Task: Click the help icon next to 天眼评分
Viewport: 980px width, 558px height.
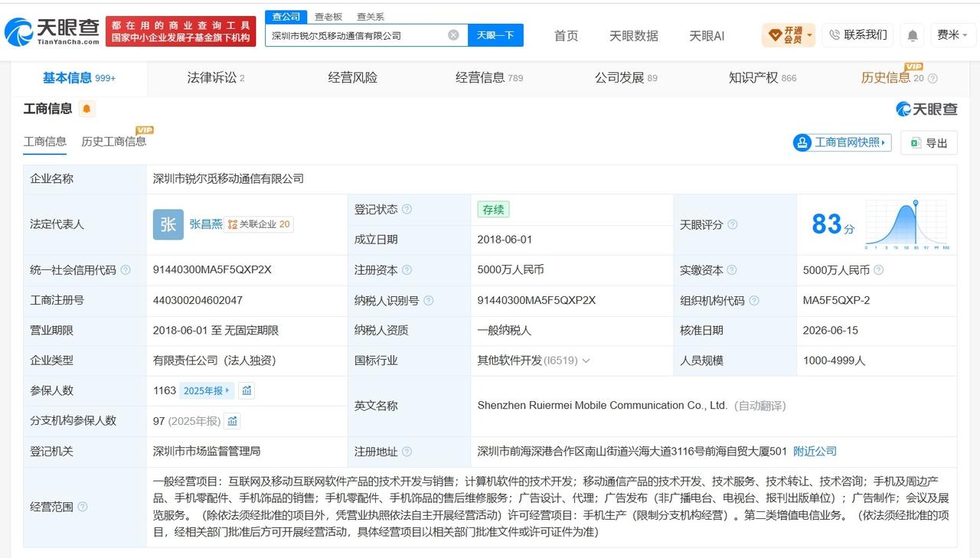Action: coord(732,224)
